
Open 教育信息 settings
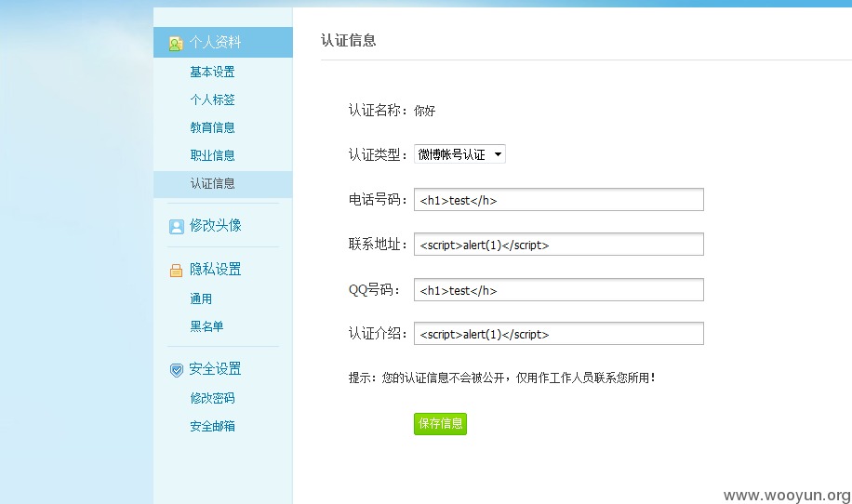(x=212, y=127)
